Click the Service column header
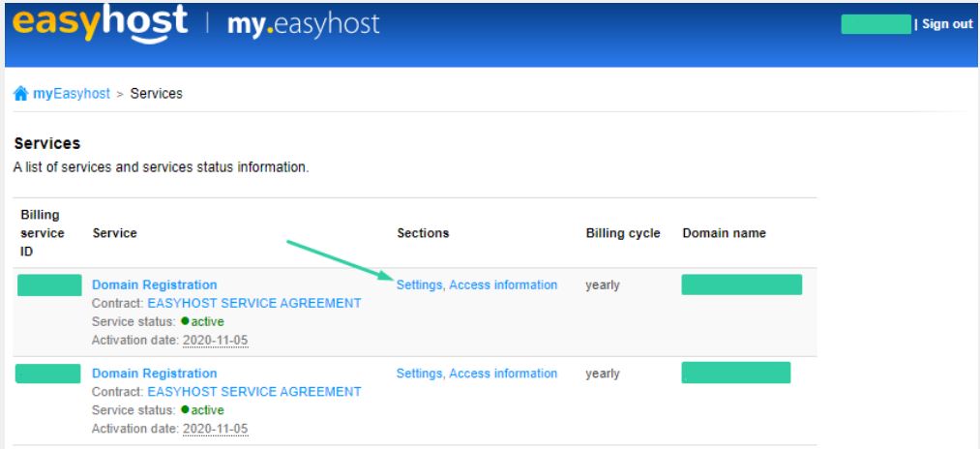Viewport: 980px width, 449px height. coord(114,233)
